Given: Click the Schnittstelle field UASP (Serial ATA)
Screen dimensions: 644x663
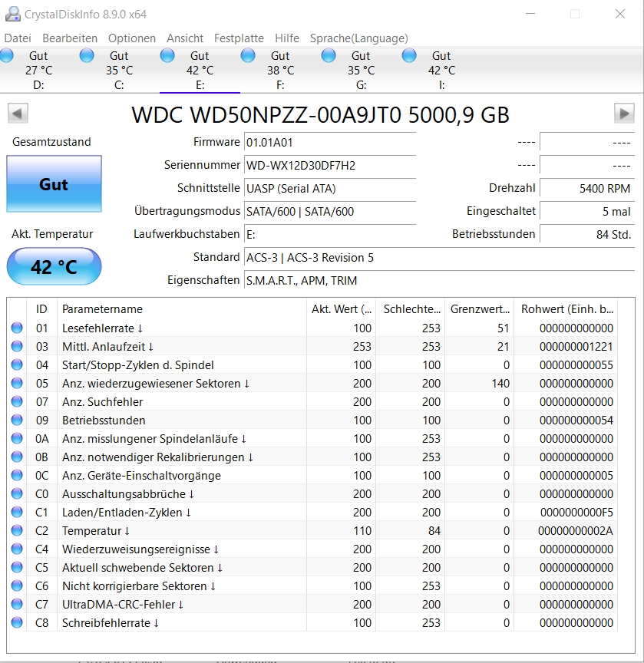Looking at the screenshot, I should coord(330,189).
